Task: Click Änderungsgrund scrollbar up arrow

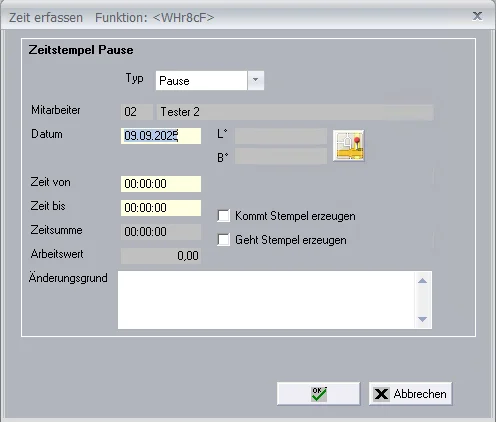Action: (422, 281)
